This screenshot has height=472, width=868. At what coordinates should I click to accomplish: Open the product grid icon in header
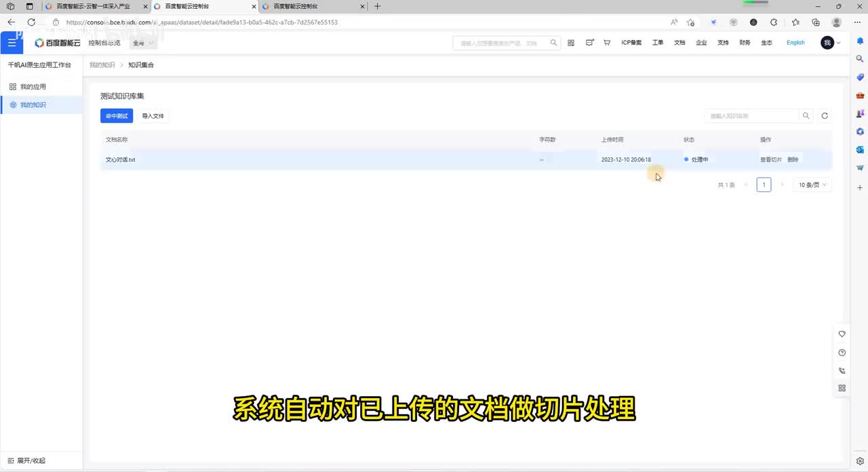coord(571,43)
